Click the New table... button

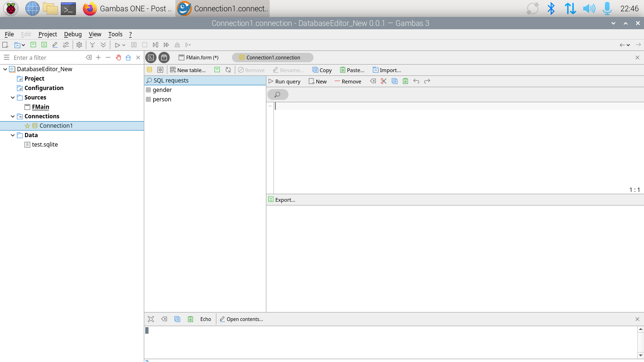(x=188, y=70)
